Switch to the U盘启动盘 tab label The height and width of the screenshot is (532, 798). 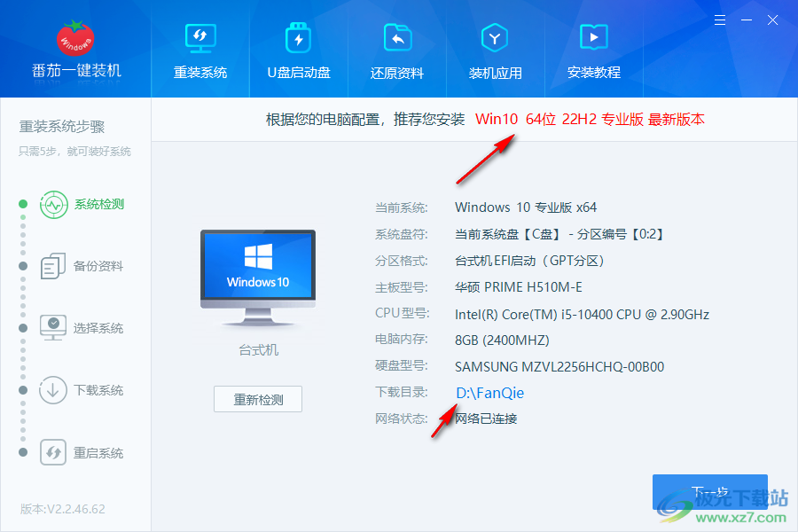click(299, 73)
